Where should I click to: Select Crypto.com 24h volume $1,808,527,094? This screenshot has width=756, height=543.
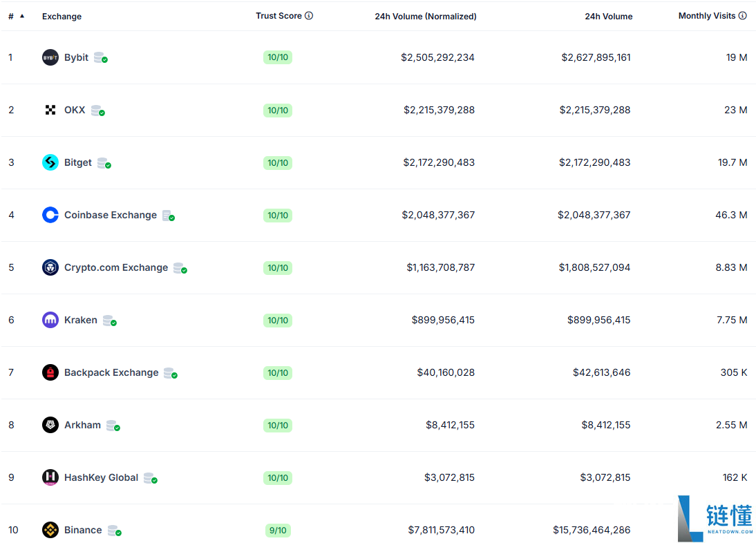pos(594,267)
